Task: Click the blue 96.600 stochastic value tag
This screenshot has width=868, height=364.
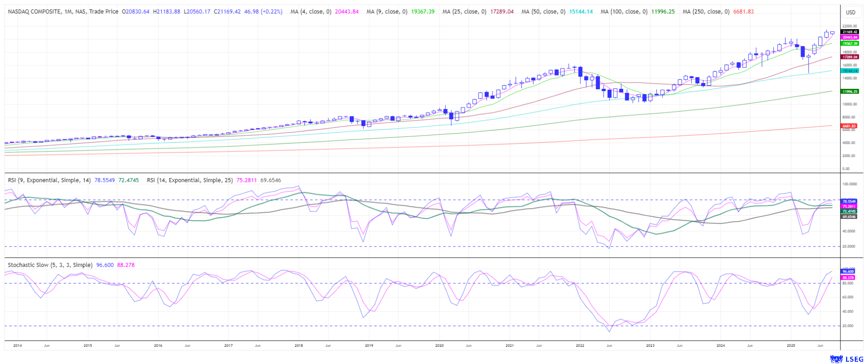Action: pos(848,271)
